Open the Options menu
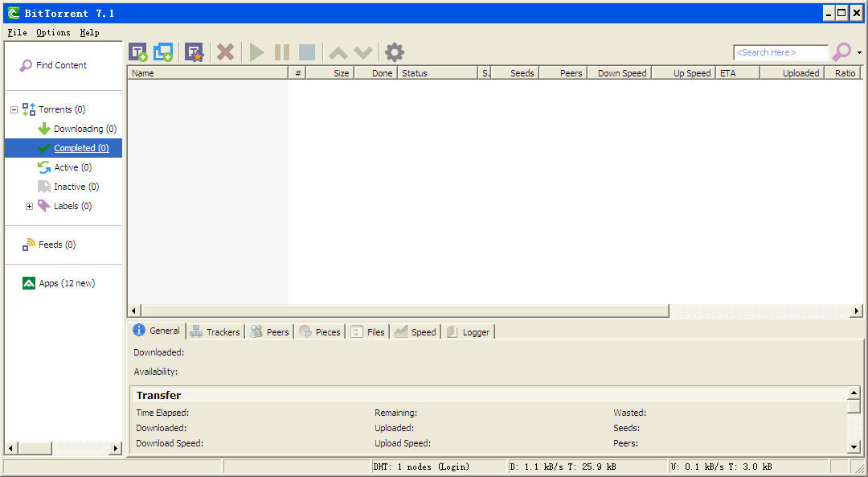 tap(53, 33)
